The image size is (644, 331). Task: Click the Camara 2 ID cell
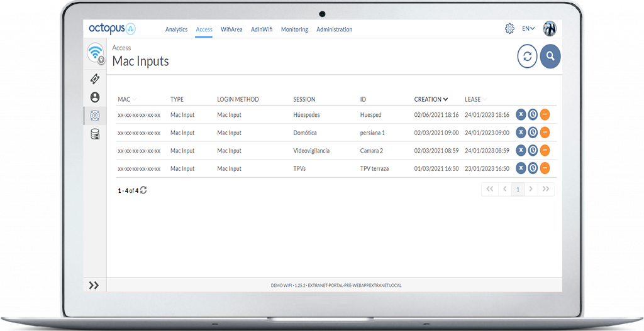(x=372, y=151)
